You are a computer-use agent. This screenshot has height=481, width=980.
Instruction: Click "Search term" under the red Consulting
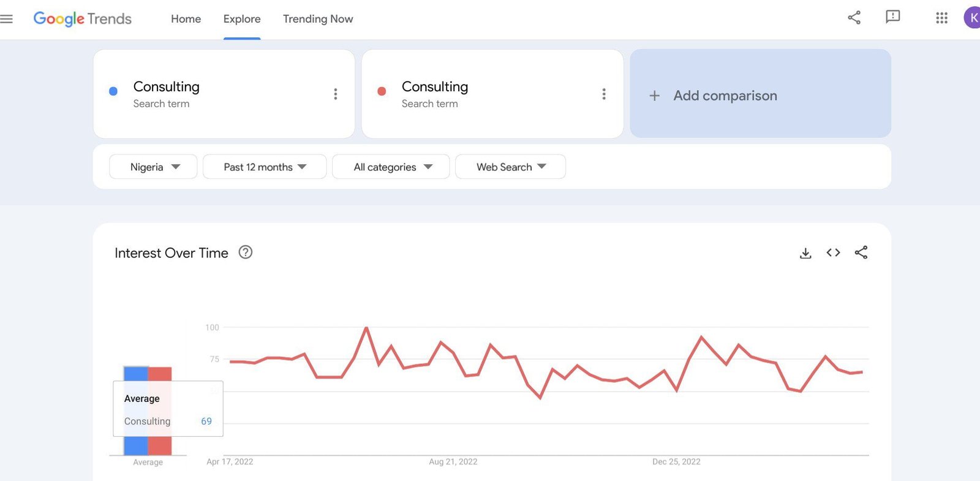click(429, 104)
